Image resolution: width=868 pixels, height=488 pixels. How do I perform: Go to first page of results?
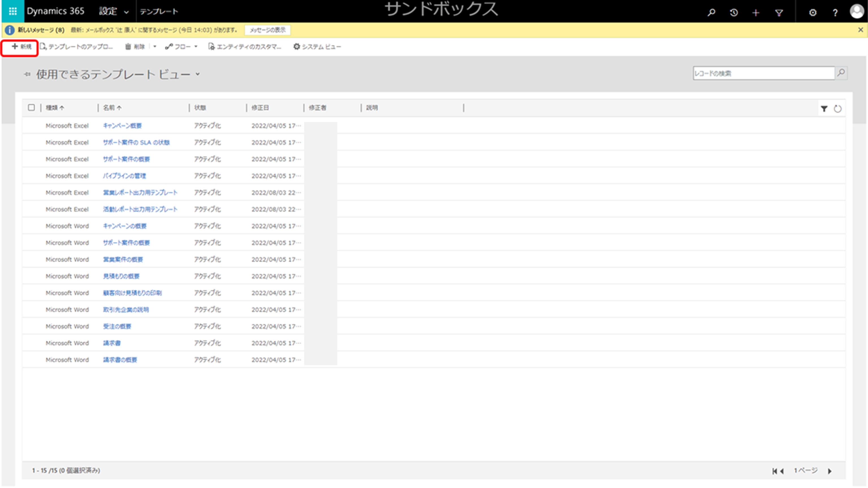774,471
